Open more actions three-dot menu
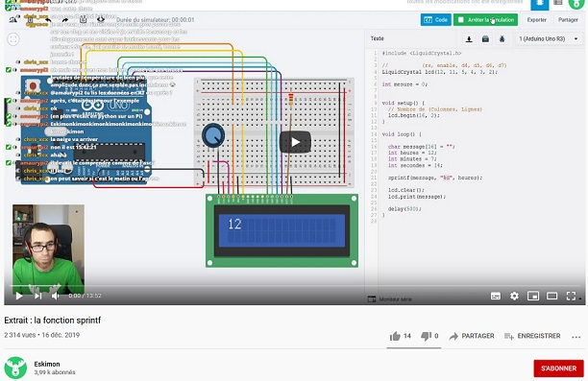The image size is (588, 381). pos(576,337)
